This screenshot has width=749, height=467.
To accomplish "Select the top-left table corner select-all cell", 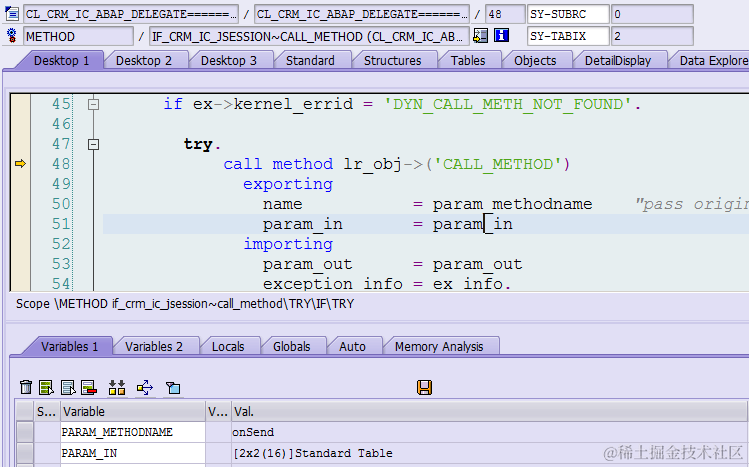I will coord(25,412).
